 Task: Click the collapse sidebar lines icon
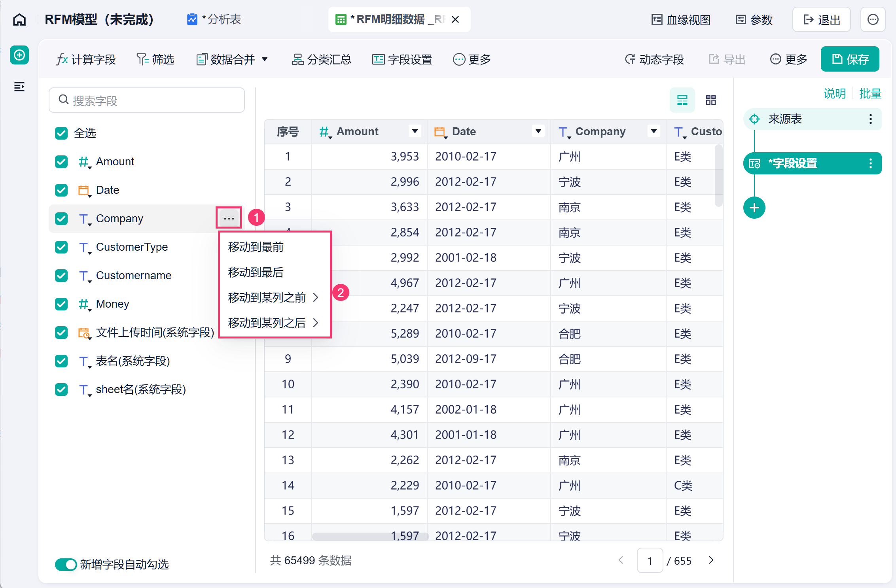[19, 86]
